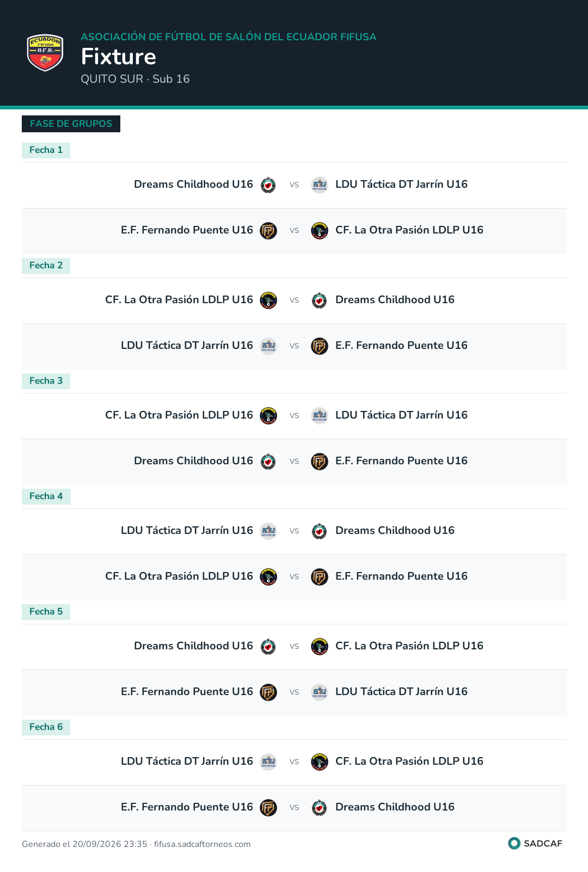Open team Dreams Childhood U16 in Fecha 3
This screenshot has height=872, width=588.
[x=193, y=461]
